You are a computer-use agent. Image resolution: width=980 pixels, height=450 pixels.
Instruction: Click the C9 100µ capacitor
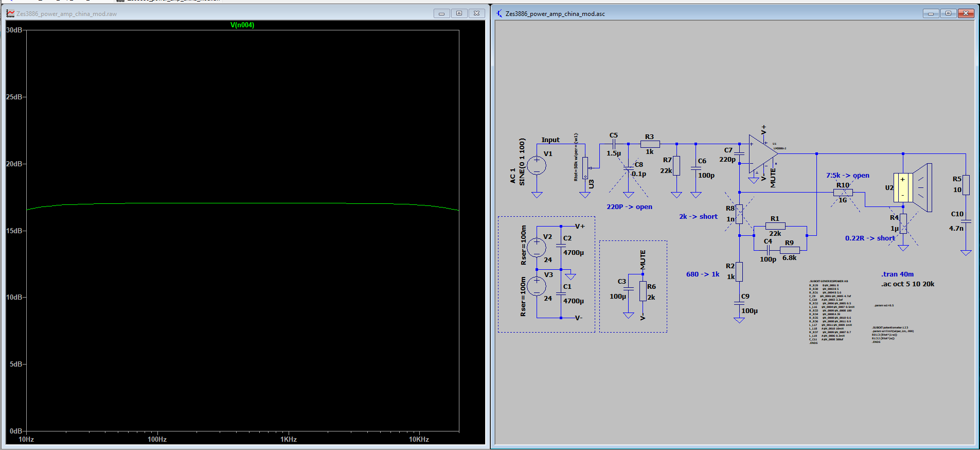[739, 304]
